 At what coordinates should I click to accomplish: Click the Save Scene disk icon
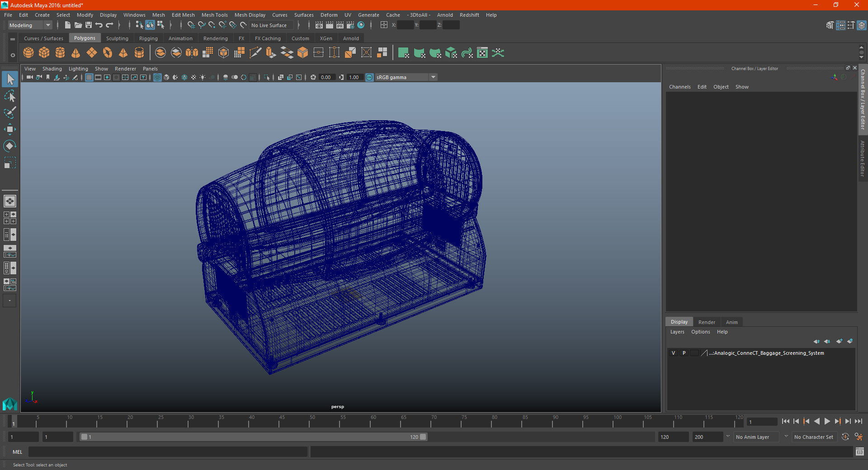pos(89,25)
